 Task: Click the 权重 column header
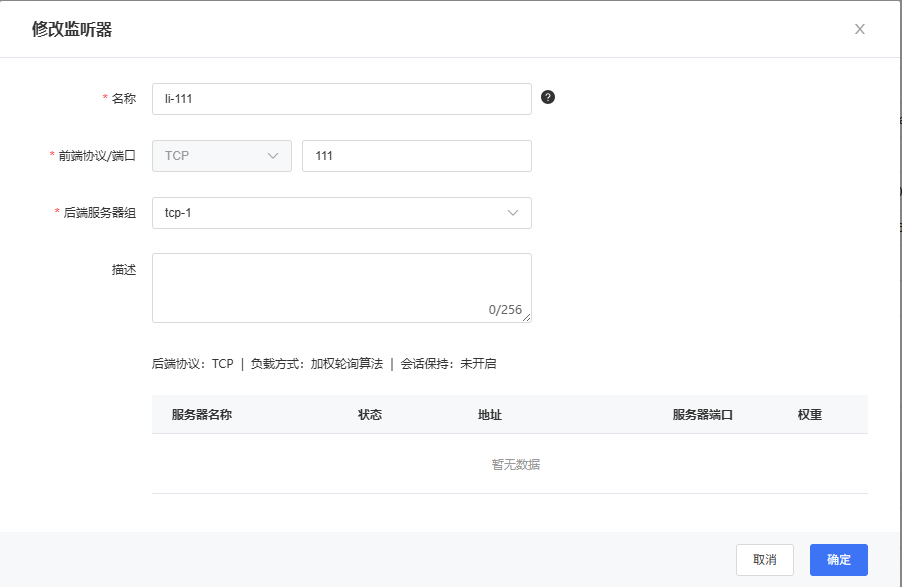pos(810,415)
